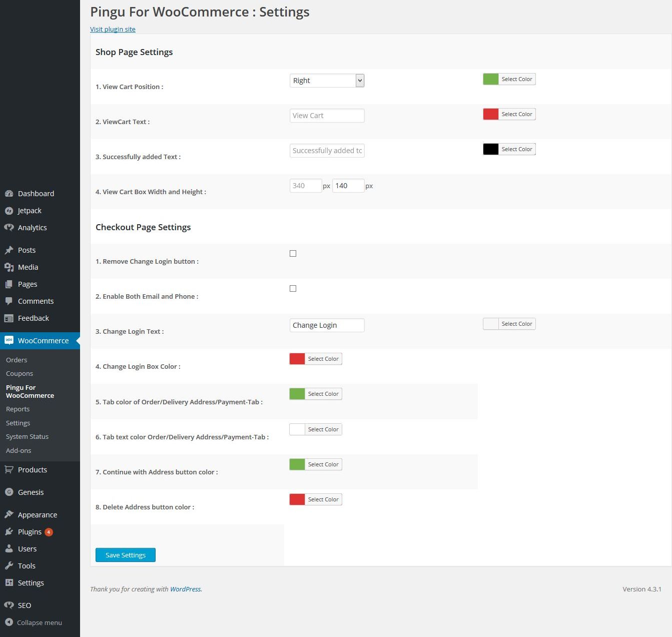This screenshot has height=637, width=672.
Task: Click the Media icon in sidebar
Action: (x=9, y=267)
